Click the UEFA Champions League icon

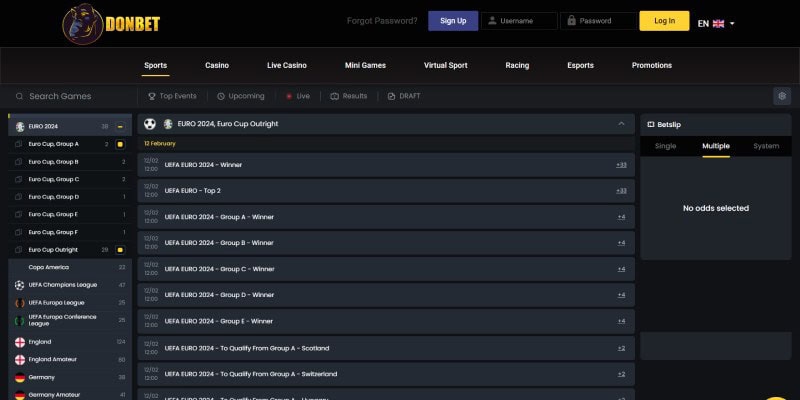pos(19,285)
